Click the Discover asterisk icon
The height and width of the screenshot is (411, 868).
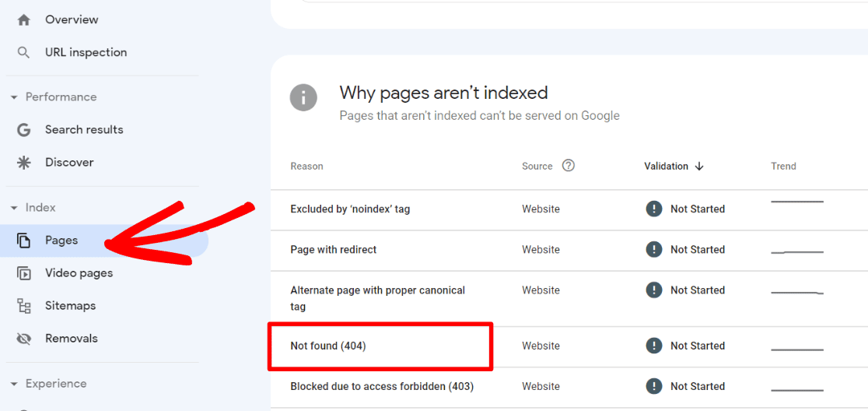(23, 163)
